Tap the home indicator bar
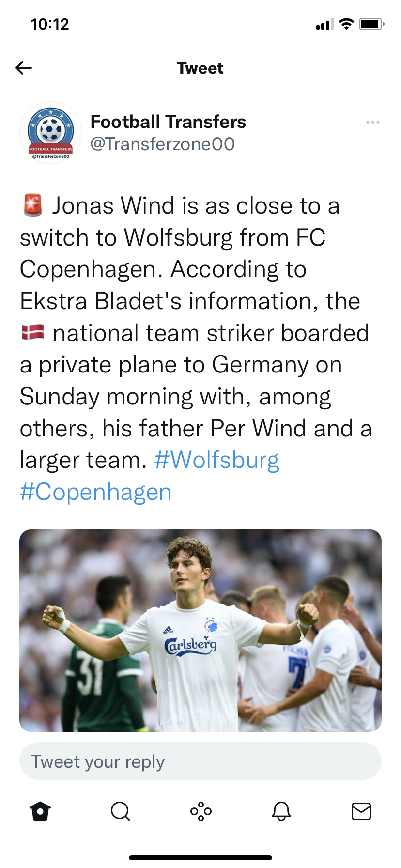The width and height of the screenshot is (401, 868). tap(200, 857)
